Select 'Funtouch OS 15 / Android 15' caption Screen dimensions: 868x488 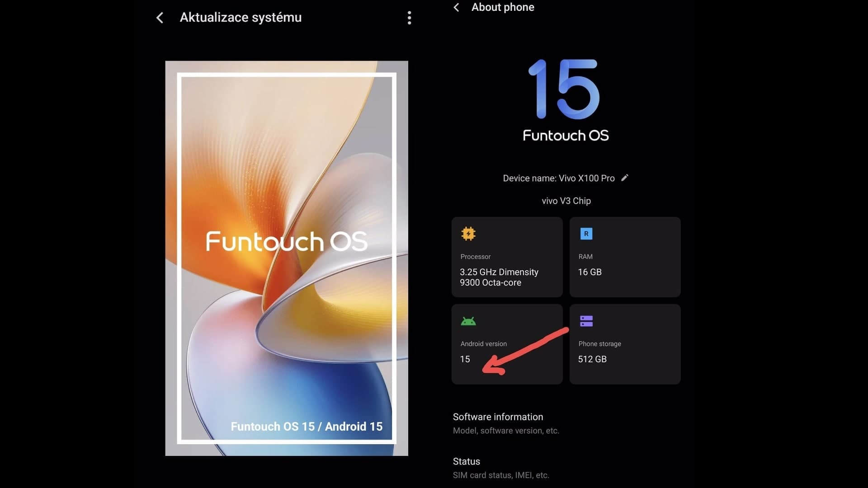click(x=307, y=426)
